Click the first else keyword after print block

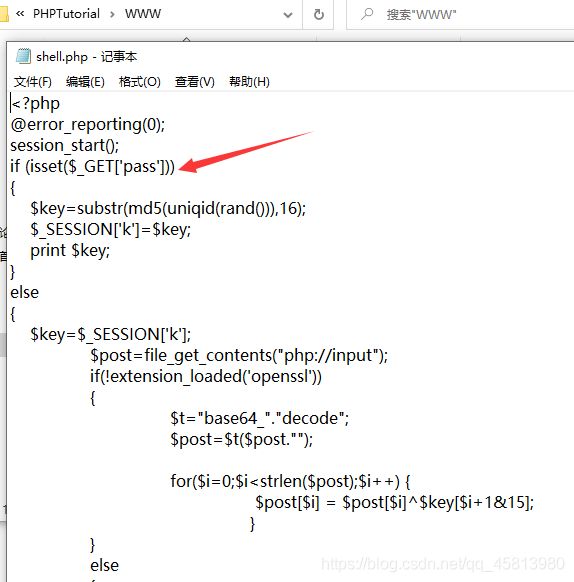click(x=25, y=292)
